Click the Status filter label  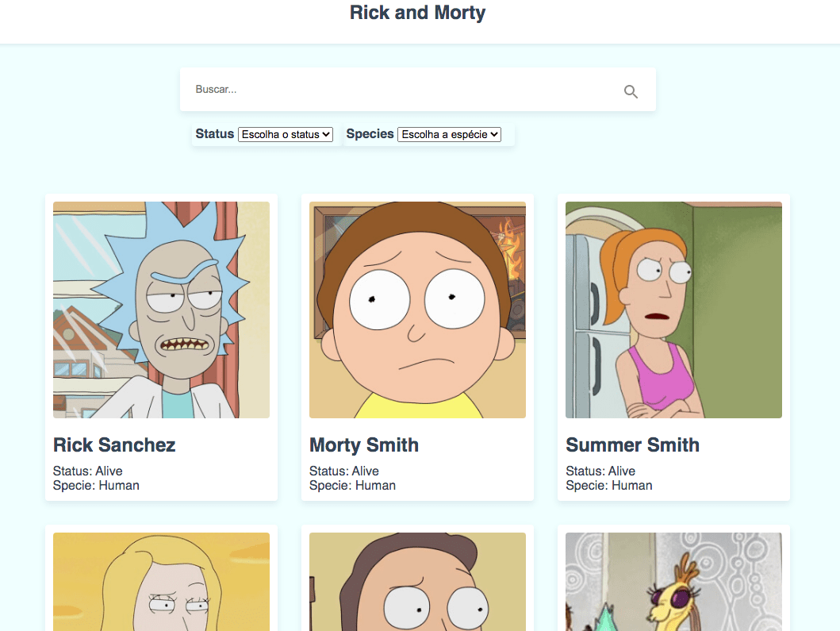pos(214,133)
